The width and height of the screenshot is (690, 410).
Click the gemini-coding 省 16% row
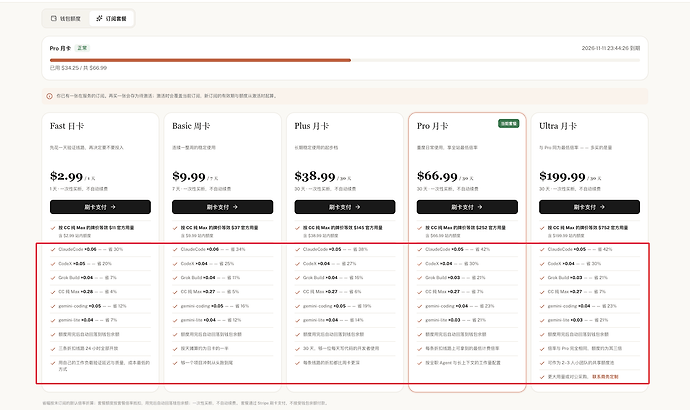coord(222,306)
